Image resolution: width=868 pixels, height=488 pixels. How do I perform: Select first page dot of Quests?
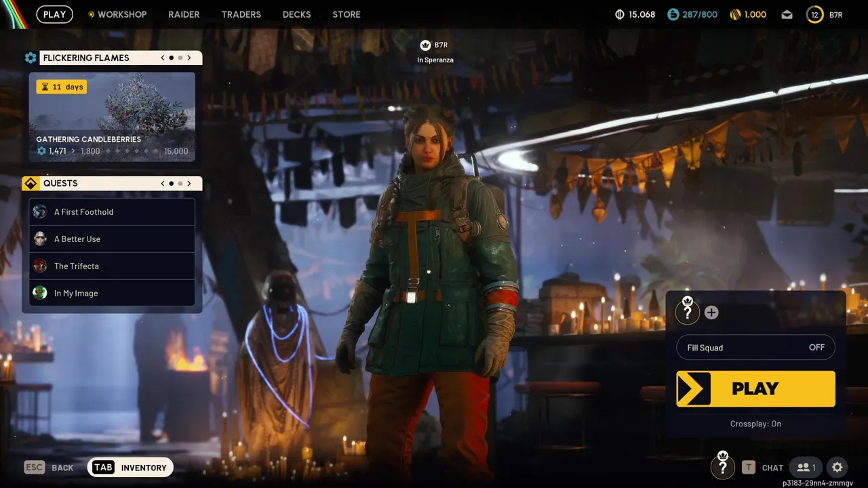(x=172, y=183)
